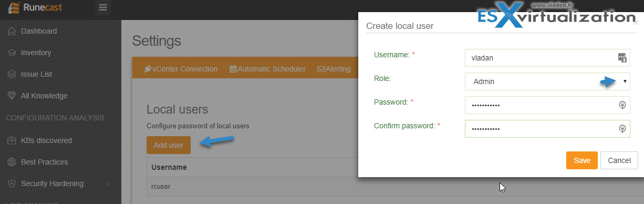Screen dimensions: 644x204
Task: Click the Inventory icon in sidebar
Action: pos(12,53)
